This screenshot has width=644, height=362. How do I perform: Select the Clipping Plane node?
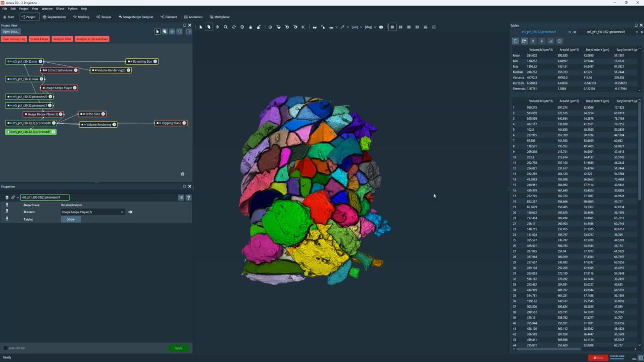[x=171, y=123]
